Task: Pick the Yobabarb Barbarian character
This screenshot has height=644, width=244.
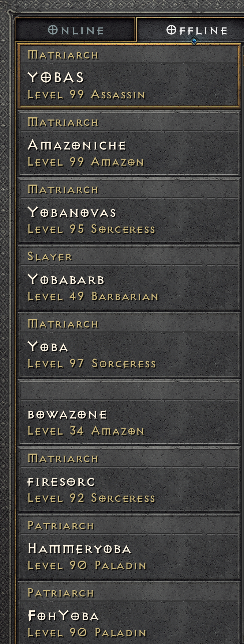Action: (129, 278)
